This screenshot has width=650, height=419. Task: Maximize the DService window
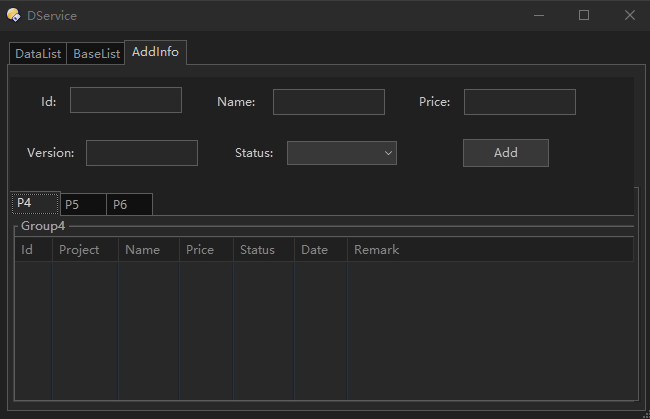(584, 15)
